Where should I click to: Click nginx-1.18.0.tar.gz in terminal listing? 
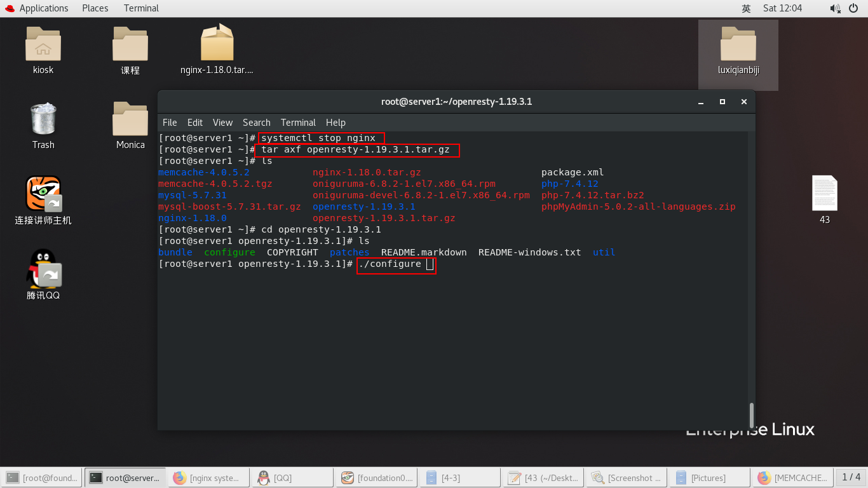(367, 172)
